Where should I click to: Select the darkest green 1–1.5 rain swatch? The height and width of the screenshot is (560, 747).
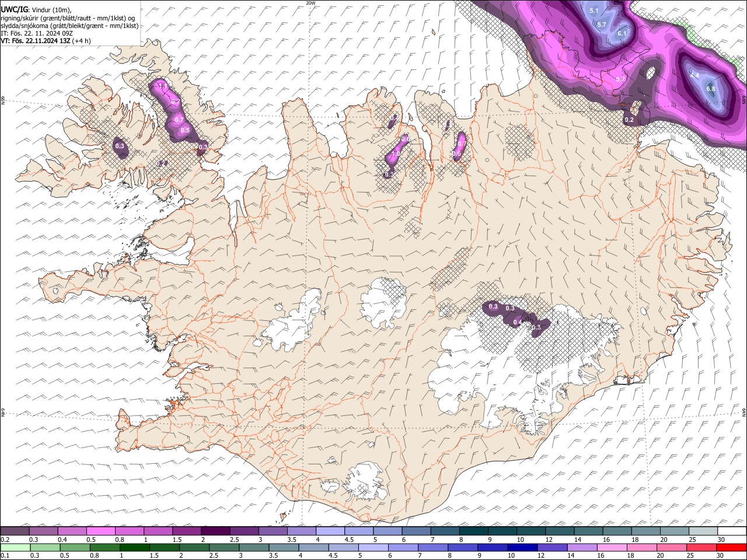135,547
